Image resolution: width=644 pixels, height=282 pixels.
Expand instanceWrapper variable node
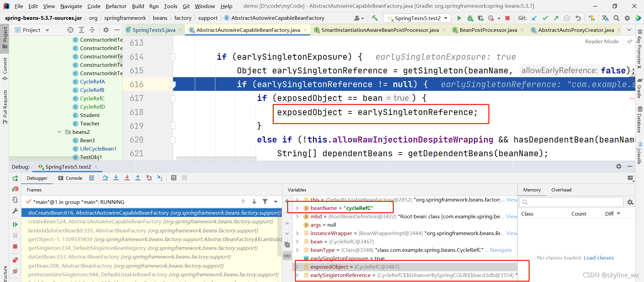tap(297, 233)
